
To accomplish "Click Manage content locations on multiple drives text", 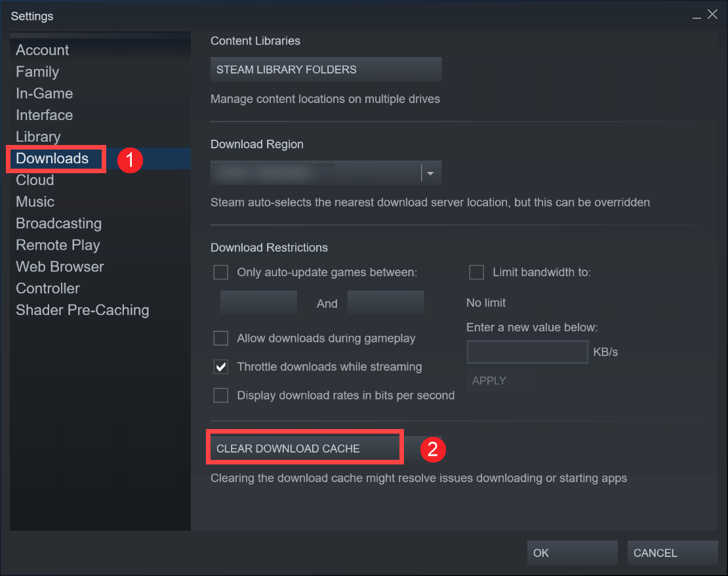I will click(x=325, y=99).
